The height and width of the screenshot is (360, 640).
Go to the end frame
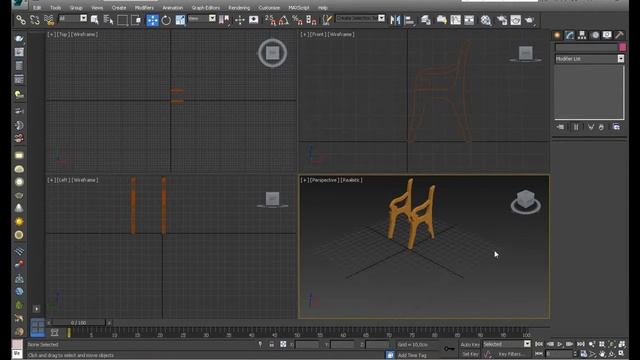[580, 344]
